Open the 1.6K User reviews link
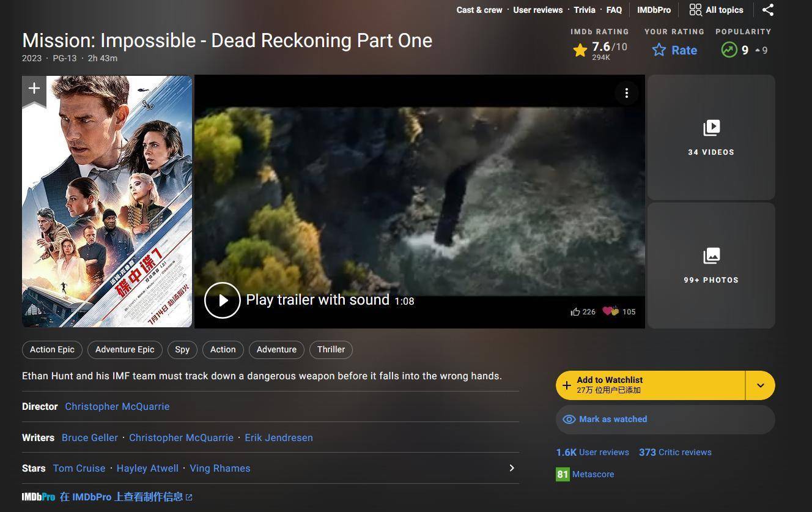Screen dimensions: 812x512 coord(592,453)
